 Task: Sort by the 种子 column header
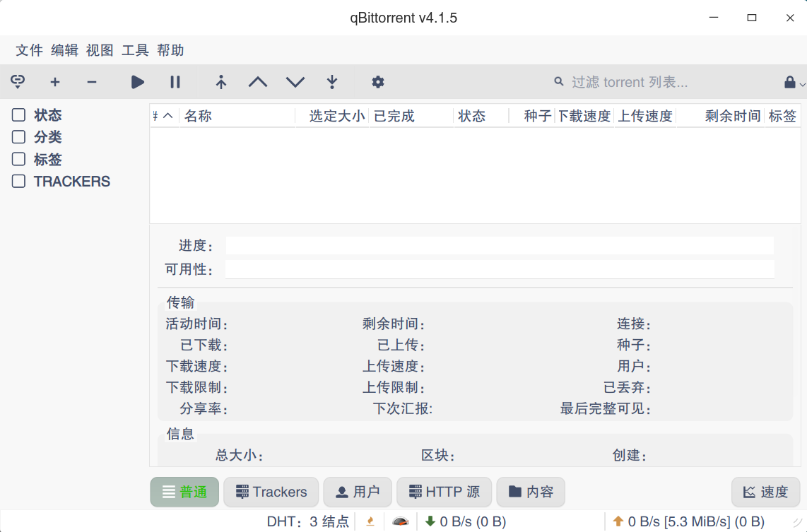531,116
